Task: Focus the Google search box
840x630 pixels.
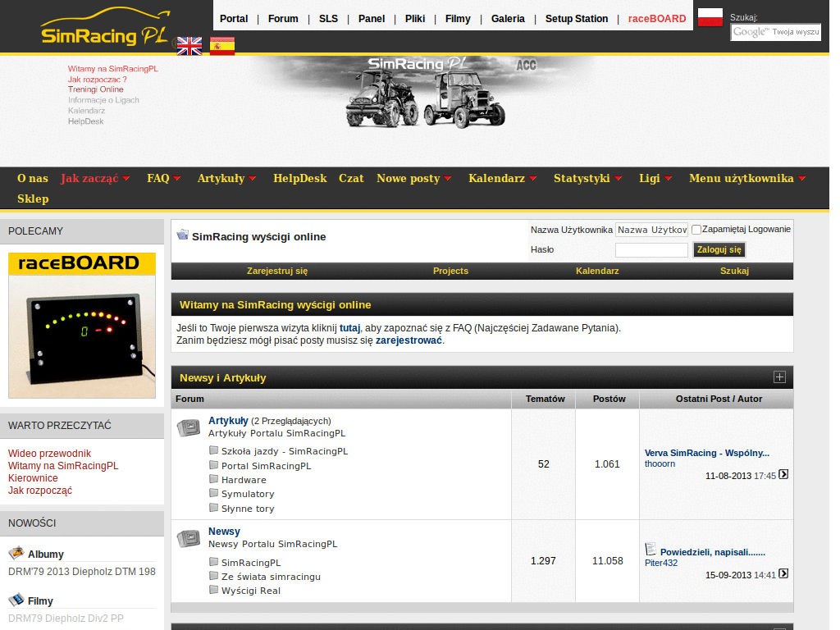Action: [x=776, y=32]
